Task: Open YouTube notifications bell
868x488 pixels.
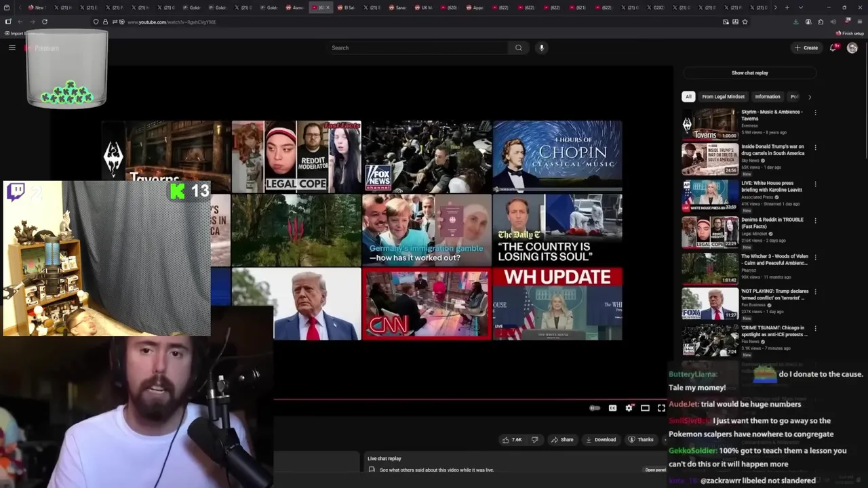Action: point(833,47)
